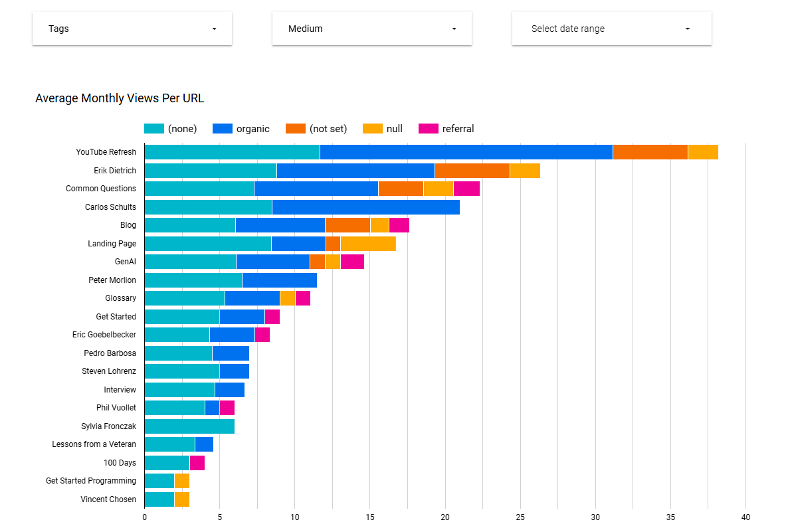The width and height of the screenshot is (788, 532).
Task: Click the (not set) segment of Erik Dietrich bar
Action: click(472, 171)
